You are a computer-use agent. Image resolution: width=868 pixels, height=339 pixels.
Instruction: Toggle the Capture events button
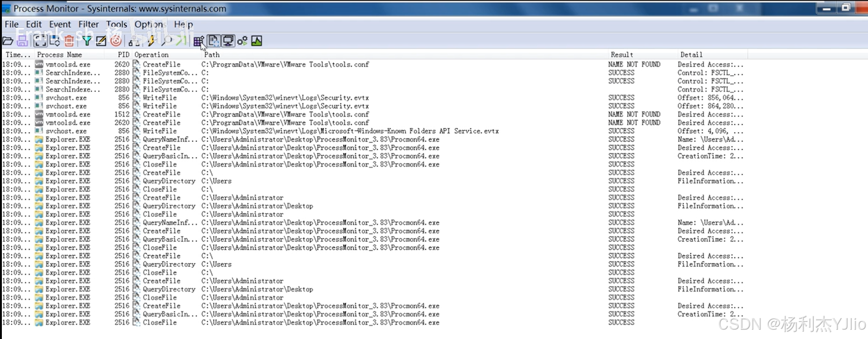pyautogui.click(x=40, y=41)
